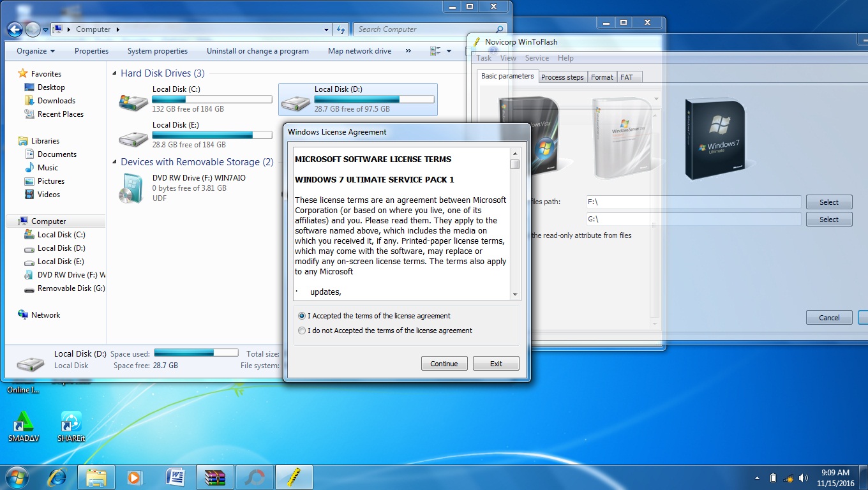Click Select button for F:\ path
Screen dimensions: 868x490
[x=829, y=202]
